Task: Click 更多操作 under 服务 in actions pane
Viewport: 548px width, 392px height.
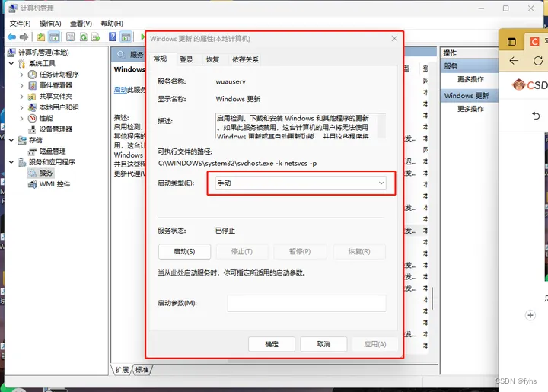Action: coord(470,79)
